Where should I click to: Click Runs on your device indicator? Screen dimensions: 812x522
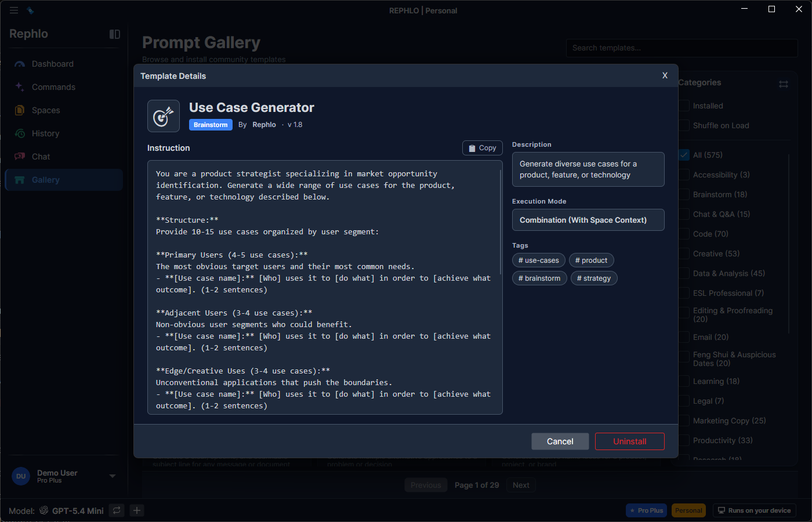point(754,510)
